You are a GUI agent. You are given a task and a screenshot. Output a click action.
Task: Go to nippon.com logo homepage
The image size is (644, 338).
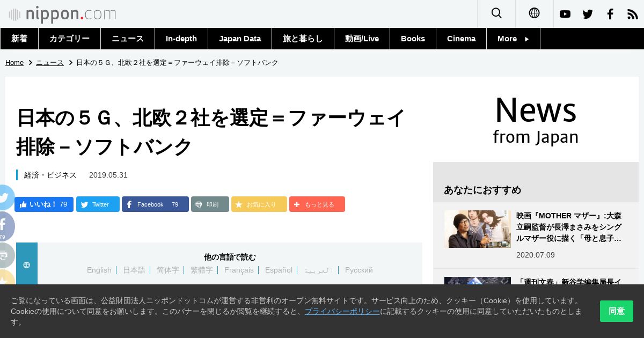[62, 14]
